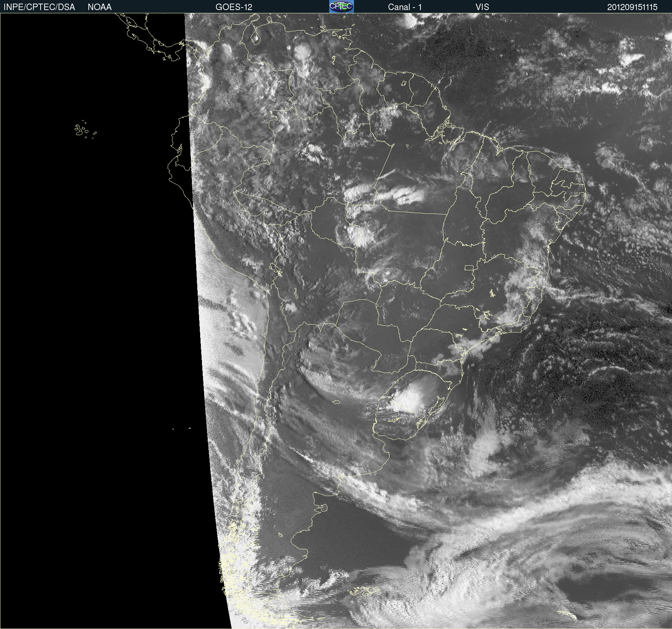Click the GOES-12 satellite label
The image size is (672, 629).
click(x=234, y=7)
